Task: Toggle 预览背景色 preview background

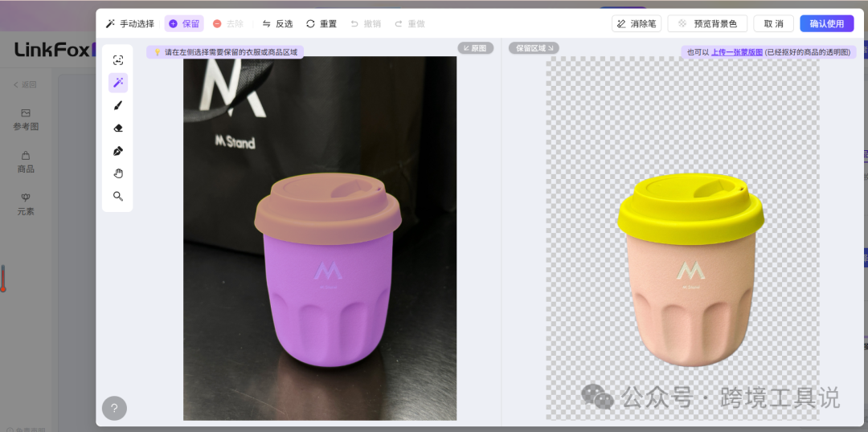Action: pyautogui.click(x=707, y=24)
